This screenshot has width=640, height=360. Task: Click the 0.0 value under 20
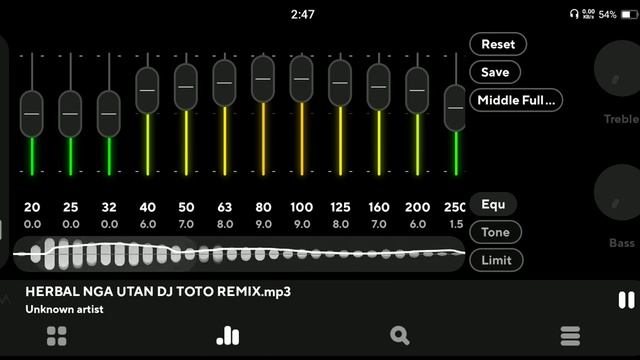pos(32,224)
